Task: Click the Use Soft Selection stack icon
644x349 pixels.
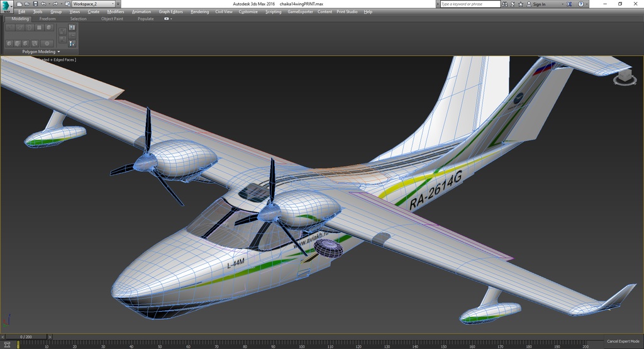Action: pos(72,43)
